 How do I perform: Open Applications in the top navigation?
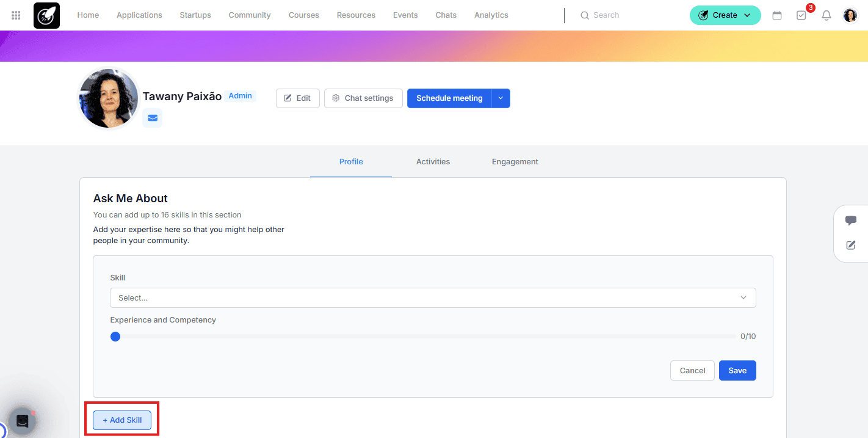click(x=139, y=15)
